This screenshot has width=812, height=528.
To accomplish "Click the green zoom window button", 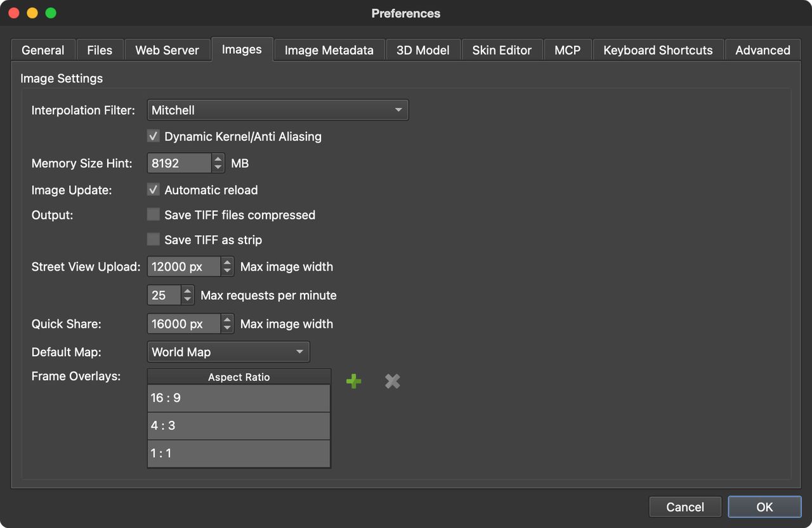I will click(51, 13).
